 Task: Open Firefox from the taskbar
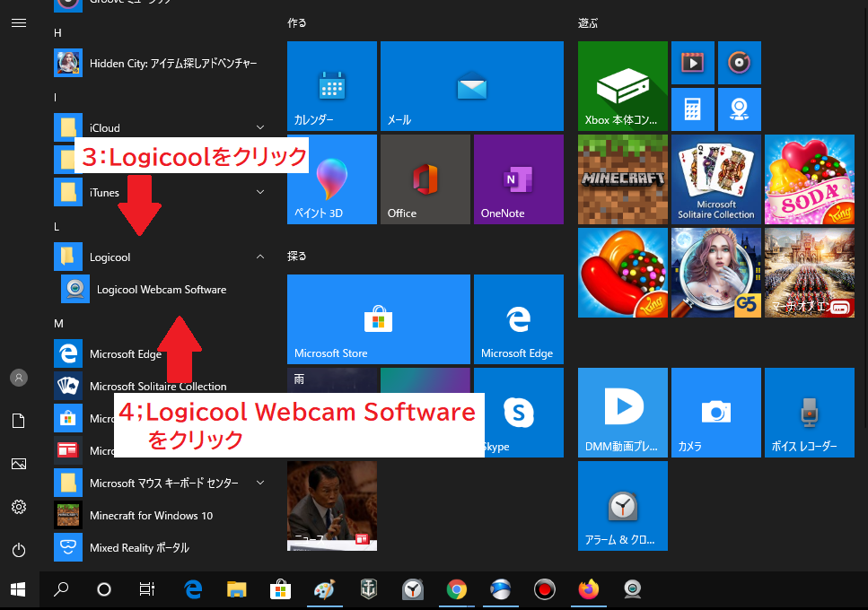(589, 589)
